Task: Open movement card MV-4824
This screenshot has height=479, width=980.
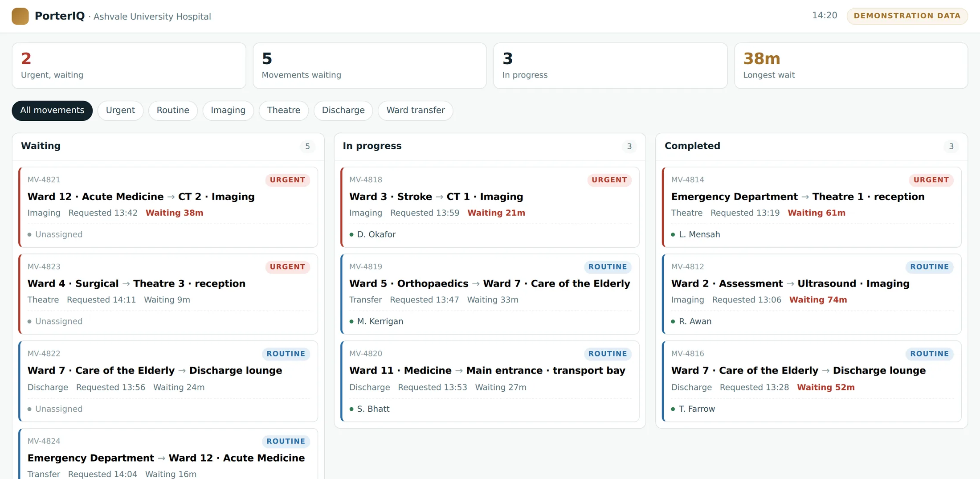Action: click(168, 454)
